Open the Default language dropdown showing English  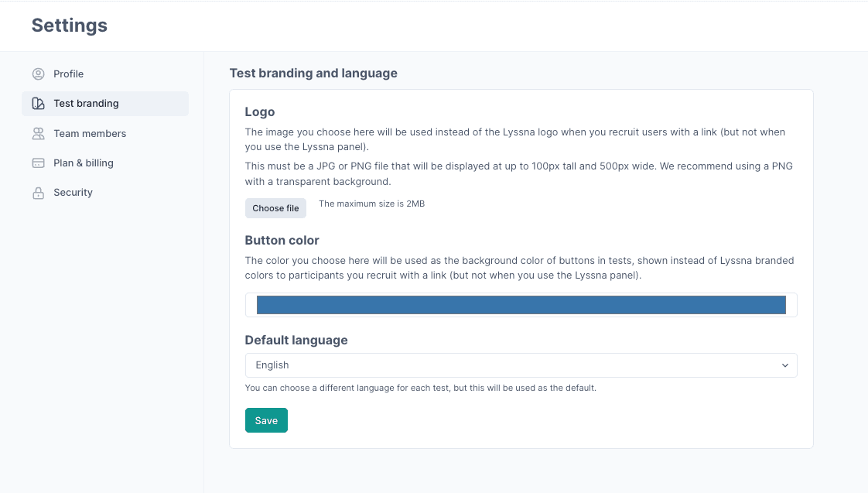[x=511, y=365]
